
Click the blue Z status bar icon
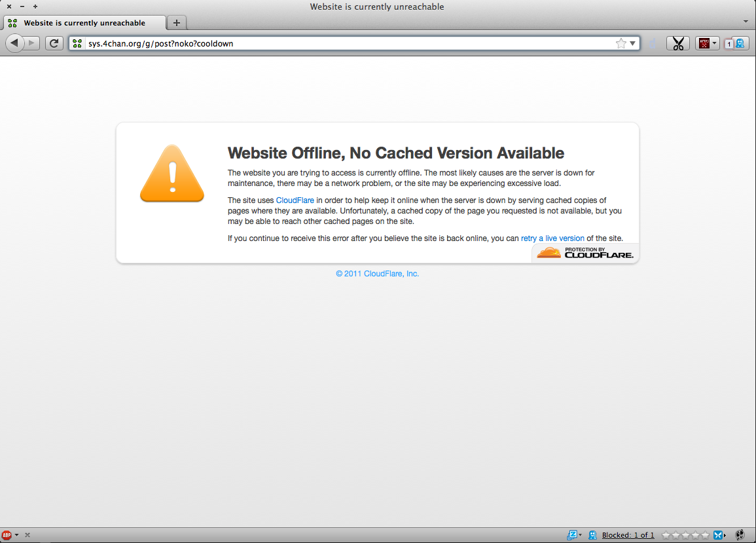[572, 534]
